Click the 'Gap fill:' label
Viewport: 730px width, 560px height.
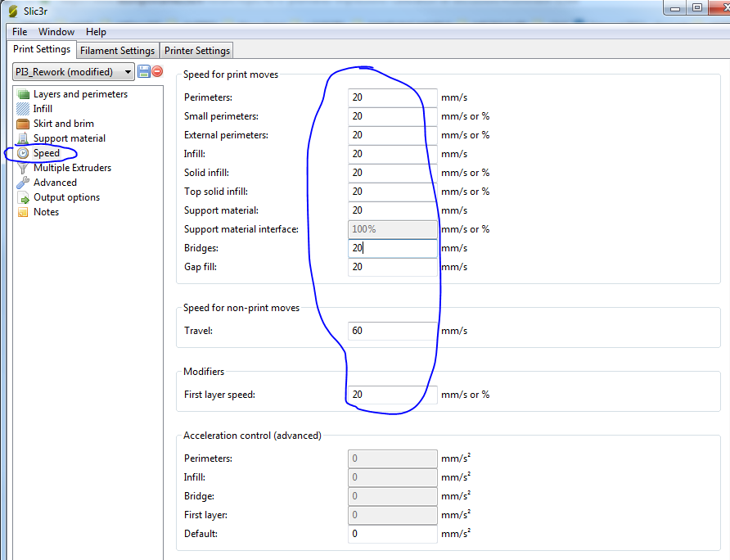pos(201,267)
